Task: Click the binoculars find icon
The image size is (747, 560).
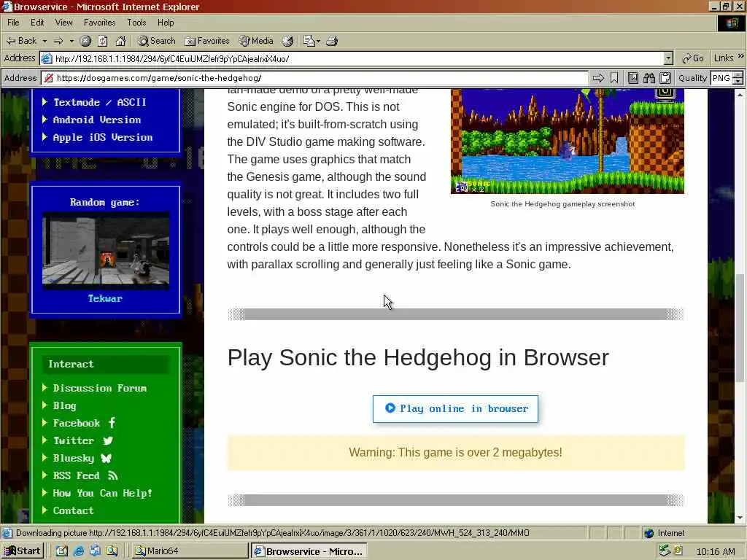Action: click(x=649, y=78)
